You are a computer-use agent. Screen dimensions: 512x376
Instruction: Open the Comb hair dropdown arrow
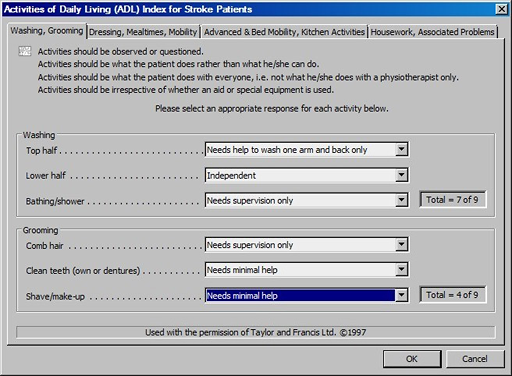[x=402, y=245]
